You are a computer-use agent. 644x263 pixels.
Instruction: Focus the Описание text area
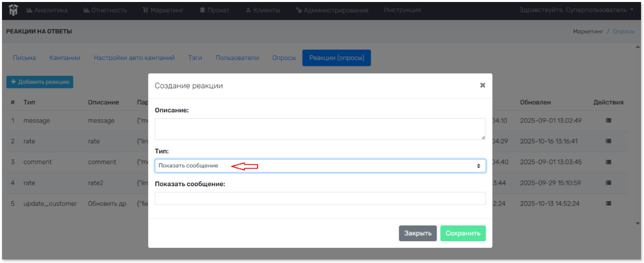coord(320,129)
